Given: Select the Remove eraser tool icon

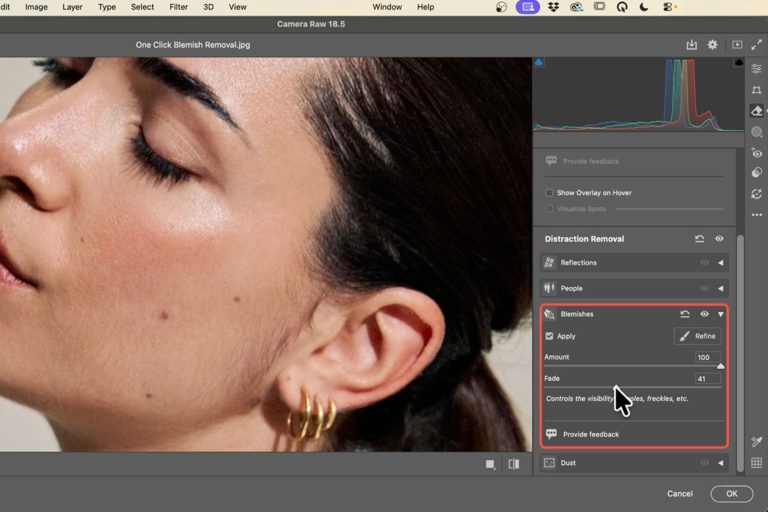Looking at the screenshot, I should point(757,111).
